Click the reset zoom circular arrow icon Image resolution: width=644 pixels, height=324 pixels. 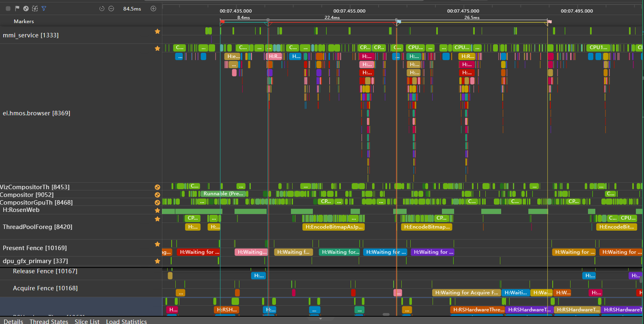coord(102,9)
